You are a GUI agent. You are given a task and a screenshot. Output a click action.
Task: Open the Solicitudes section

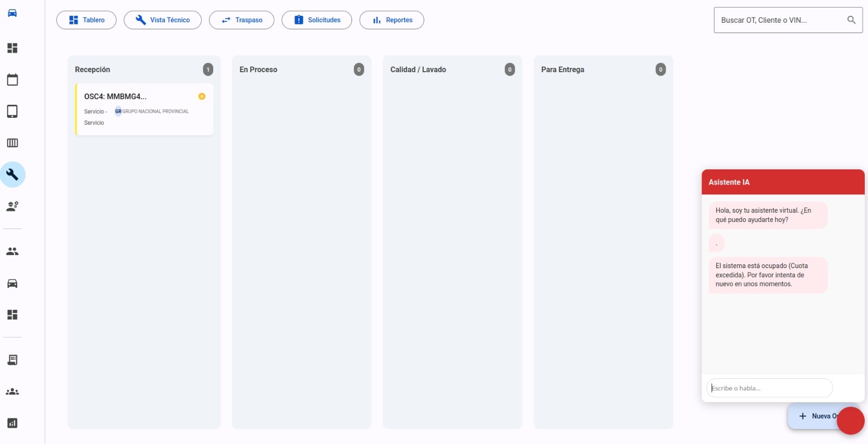(316, 20)
